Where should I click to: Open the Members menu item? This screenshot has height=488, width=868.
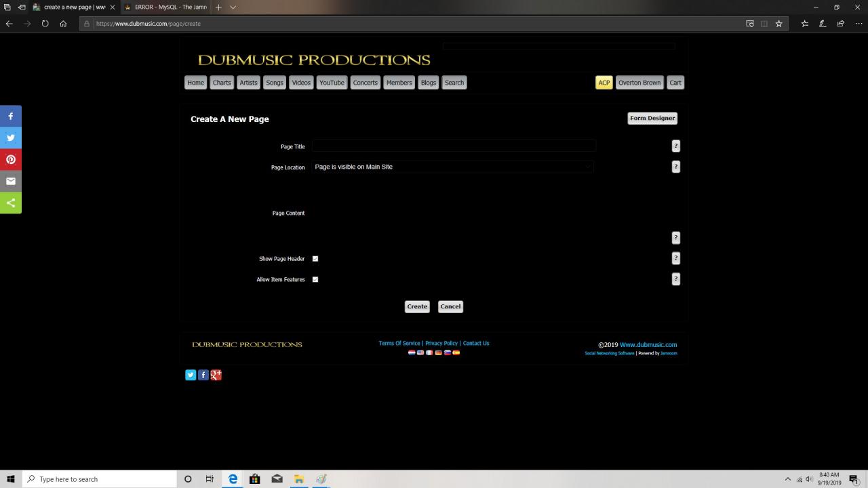399,83
